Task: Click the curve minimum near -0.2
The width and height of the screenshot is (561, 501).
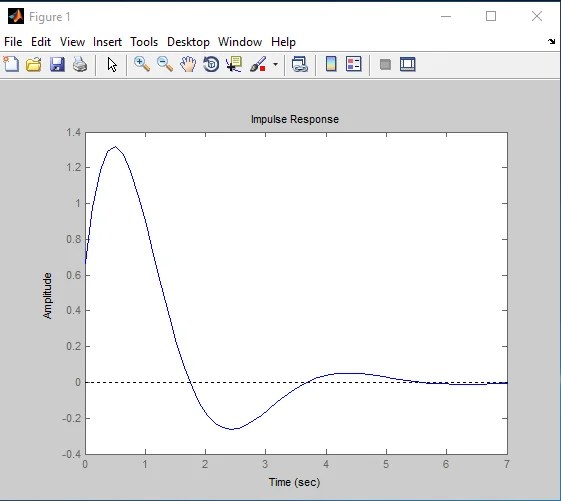Action: coord(232,429)
